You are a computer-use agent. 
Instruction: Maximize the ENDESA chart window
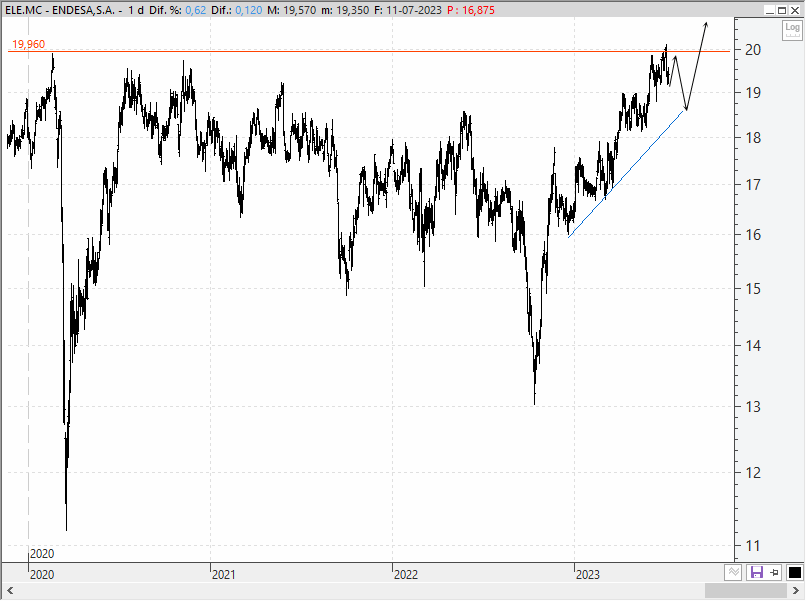tap(782, 10)
